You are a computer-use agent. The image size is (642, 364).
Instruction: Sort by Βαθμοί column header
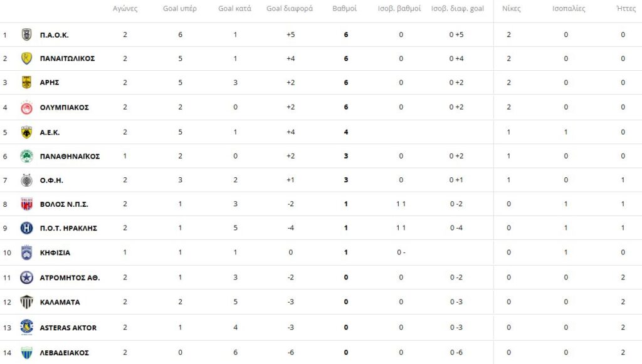344,9
